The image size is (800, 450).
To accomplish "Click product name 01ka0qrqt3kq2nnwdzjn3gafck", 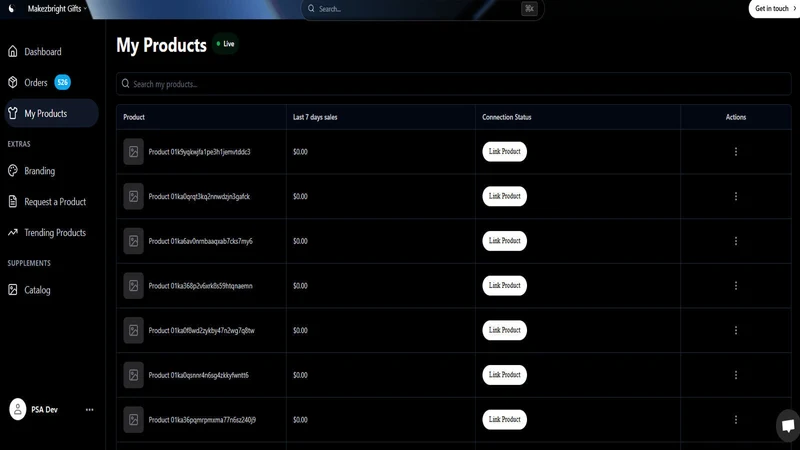I will point(199,196).
